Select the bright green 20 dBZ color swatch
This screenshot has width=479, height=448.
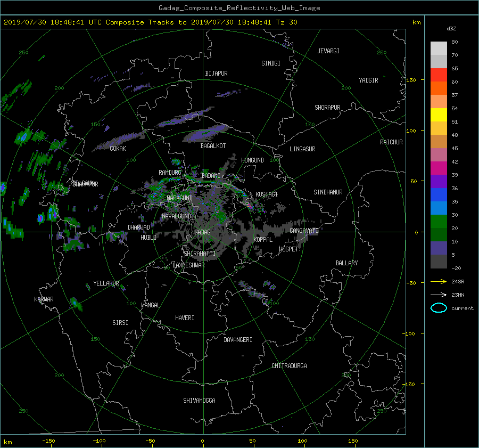(x=439, y=222)
